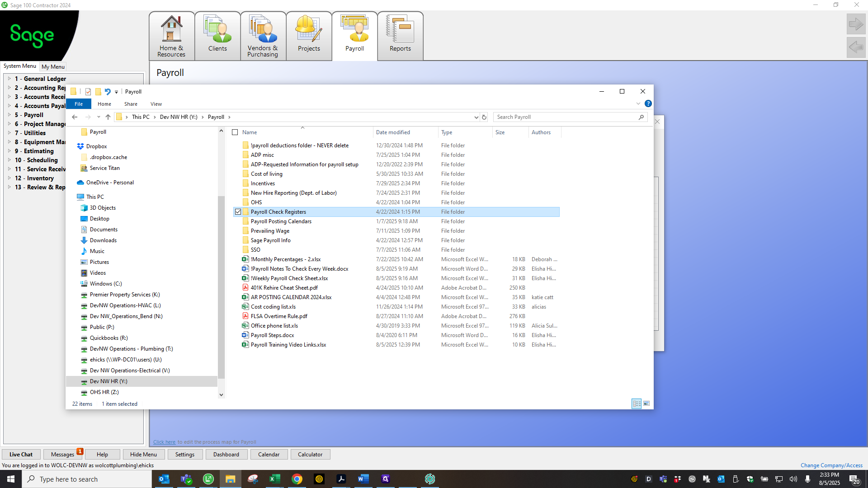Uncheck the Payroll Check Registers checkbox

point(238,212)
